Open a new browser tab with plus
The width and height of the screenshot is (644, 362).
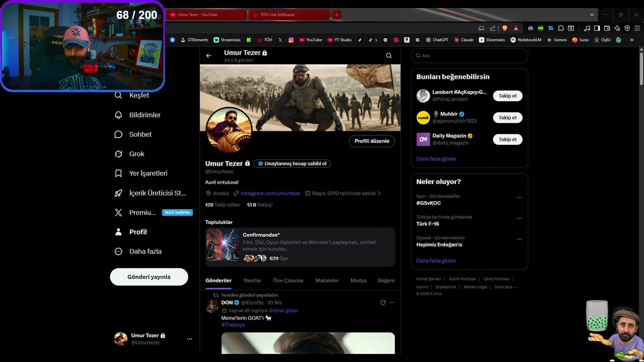tap(337, 15)
